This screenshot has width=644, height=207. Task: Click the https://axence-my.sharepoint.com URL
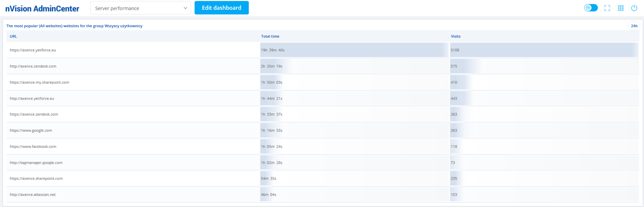coord(39,82)
